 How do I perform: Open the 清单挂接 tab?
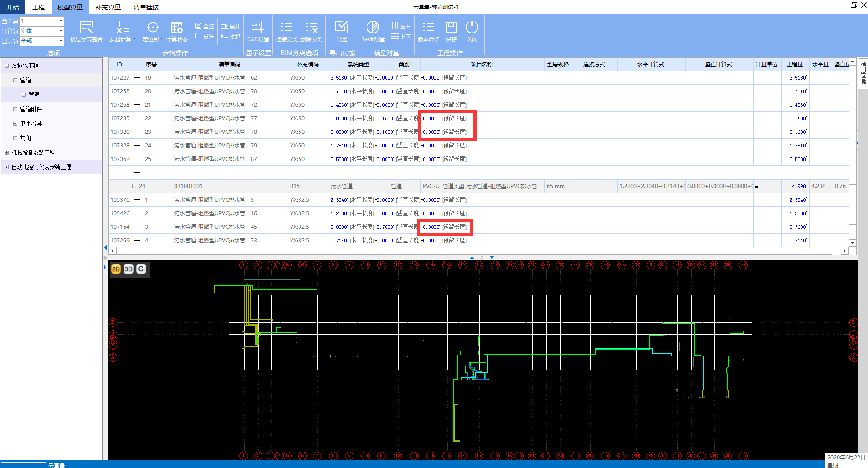point(146,7)
